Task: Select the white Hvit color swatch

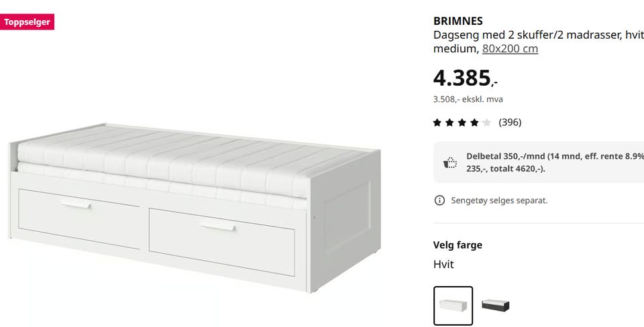Action: click(x=453, y=306)
